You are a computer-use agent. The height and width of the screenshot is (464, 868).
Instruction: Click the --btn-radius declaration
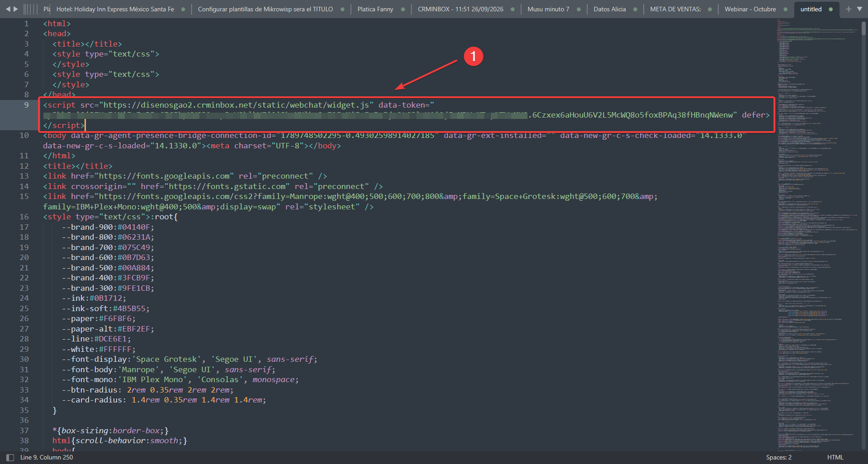coord(147,390)
